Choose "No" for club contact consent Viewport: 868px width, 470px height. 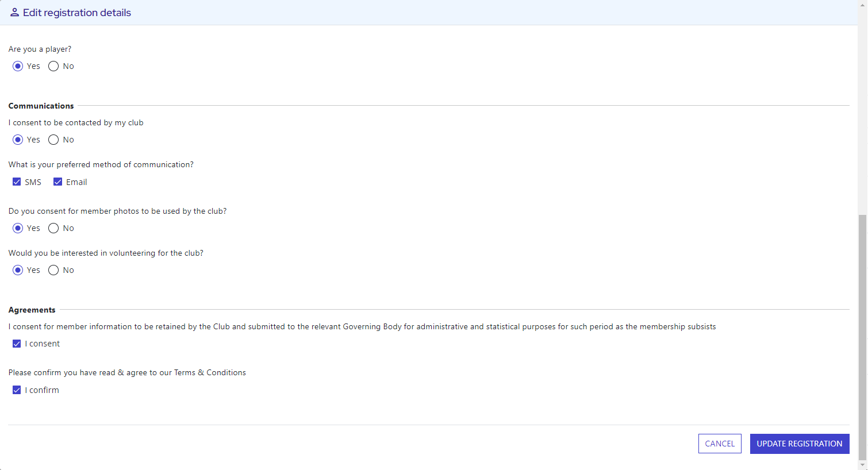point(53,140)
